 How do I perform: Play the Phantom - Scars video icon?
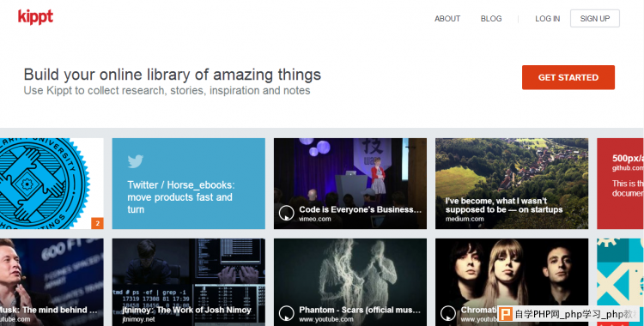click(286, 313)
